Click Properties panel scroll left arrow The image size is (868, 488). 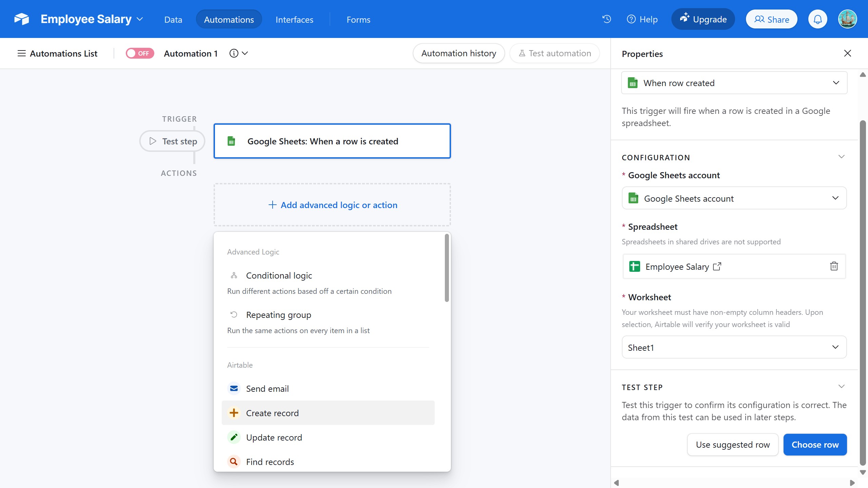(x=617, y=483)
